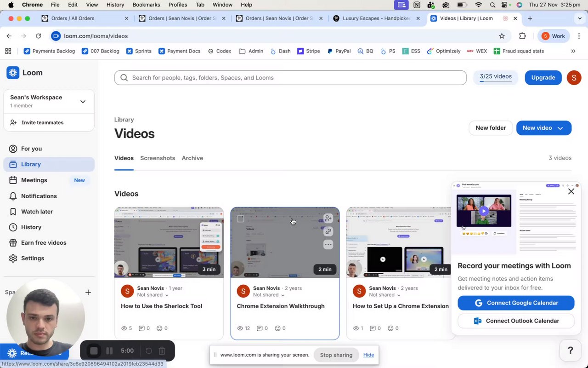Viewport: 588px width, 368px height.
Task: Add a new Space with the plus icon
Action: [x=88, y=292]
